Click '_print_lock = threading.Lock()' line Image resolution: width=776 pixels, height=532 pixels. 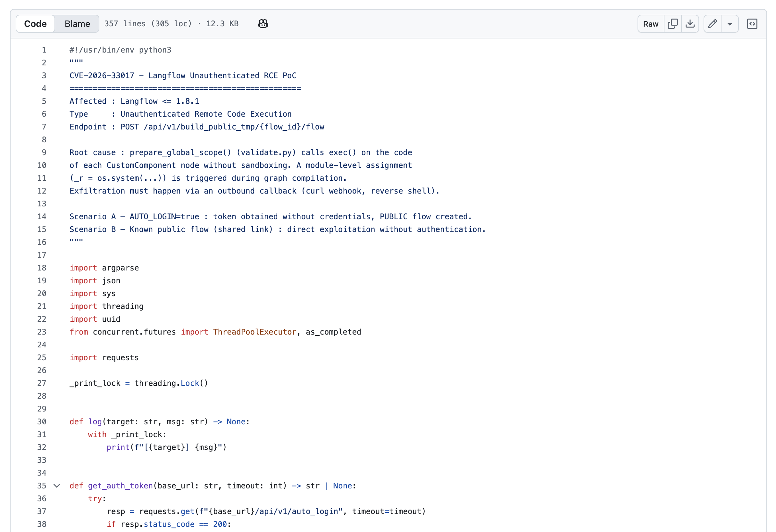138,383
